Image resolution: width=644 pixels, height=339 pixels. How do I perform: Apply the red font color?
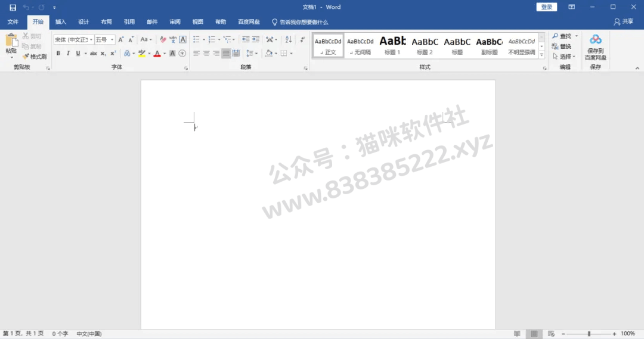[x=157, y=54]
